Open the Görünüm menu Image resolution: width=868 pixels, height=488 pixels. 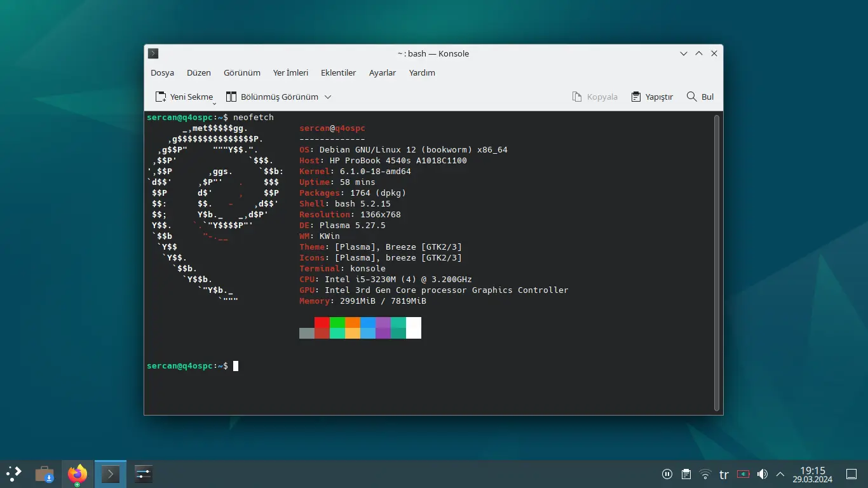pyautogui.click(x=242, y=72)
